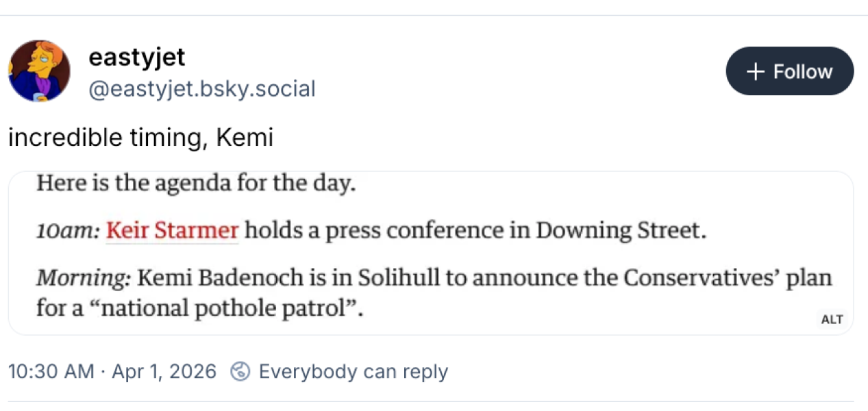Image resolution: width=868 pixels, height=411 pixels.
Task: Open the ALT text badge
Action: coord(832,319)
